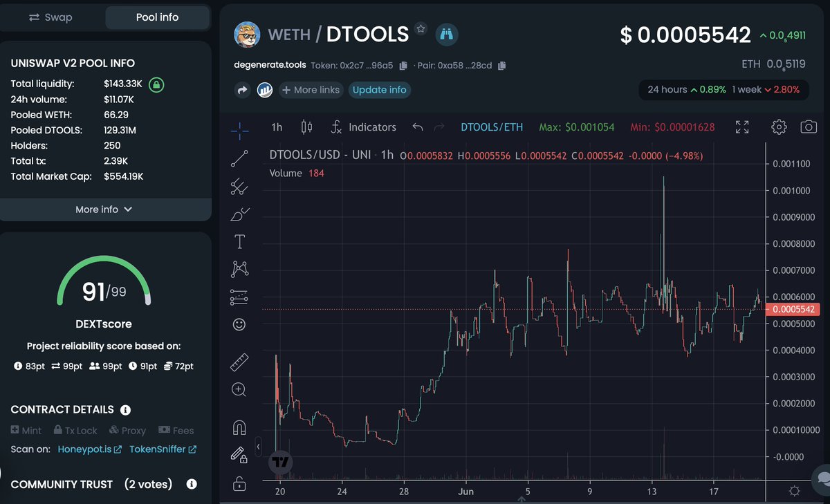Viewport: 830px width, 504px height.
Task: Click the 24 hours 0.89% change
Action: click(687, 90)
